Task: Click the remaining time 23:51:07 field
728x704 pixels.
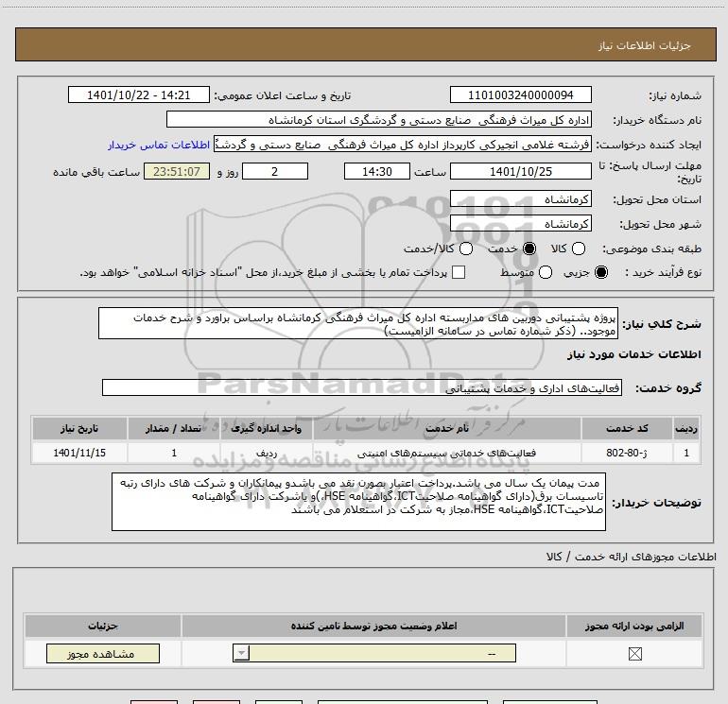Action: (177, 171)
